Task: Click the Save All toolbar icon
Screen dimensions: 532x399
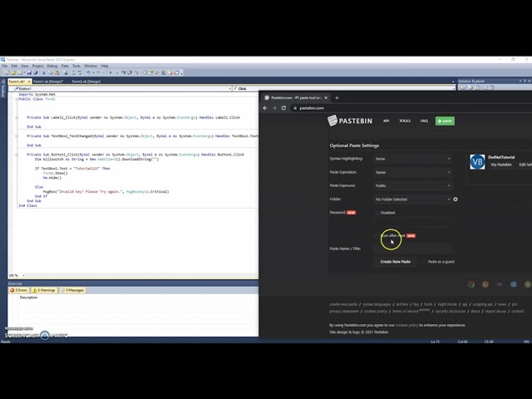Action: click(x=36, y=72)
